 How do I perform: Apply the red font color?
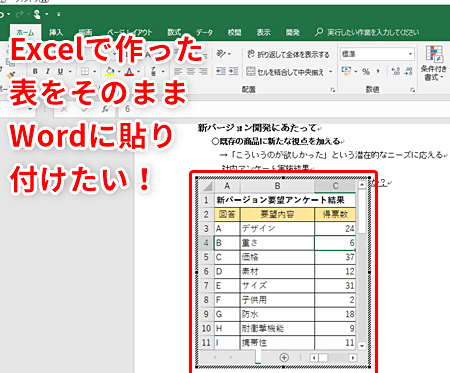(130, 71)
